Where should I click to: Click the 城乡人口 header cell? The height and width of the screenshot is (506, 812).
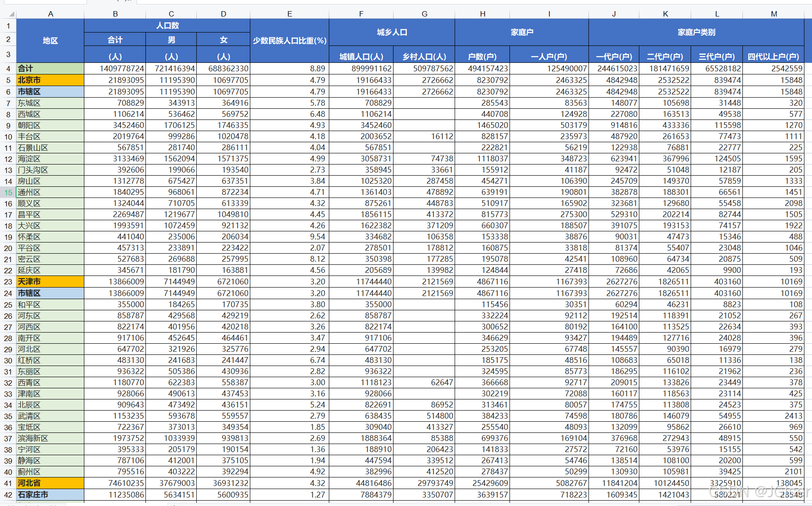pos(391,32)
